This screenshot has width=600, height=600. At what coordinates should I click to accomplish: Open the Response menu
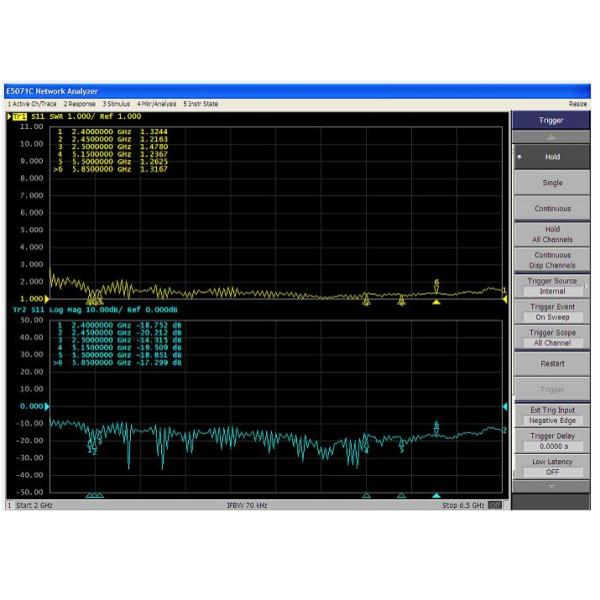(80, 104)
